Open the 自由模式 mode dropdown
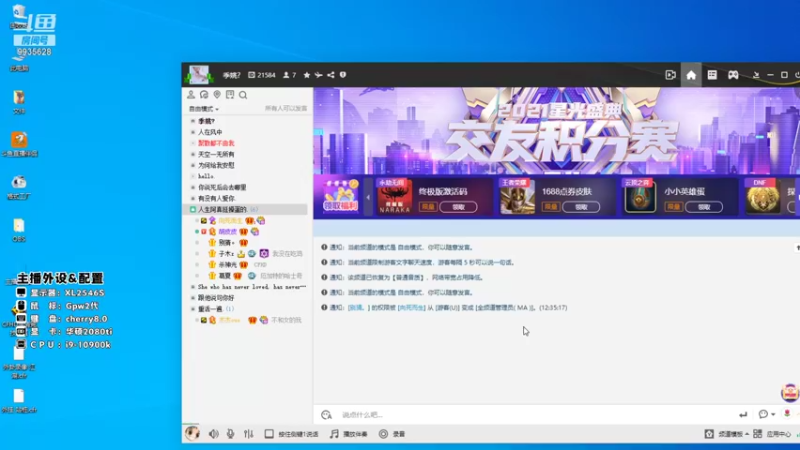 coord(204,109)
